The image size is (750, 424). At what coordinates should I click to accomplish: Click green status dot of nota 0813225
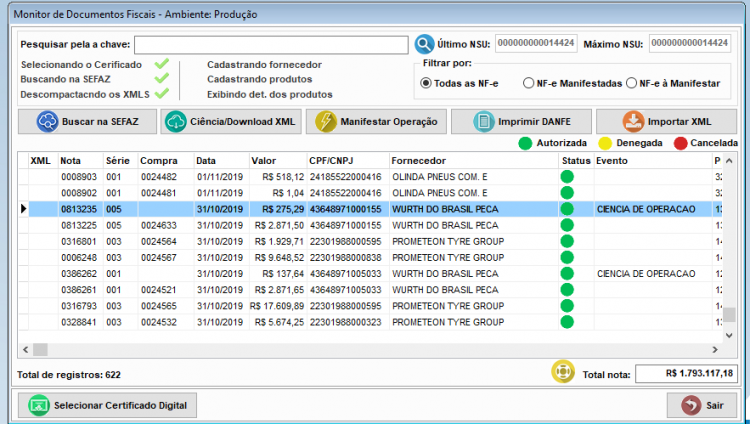point(567,225)
